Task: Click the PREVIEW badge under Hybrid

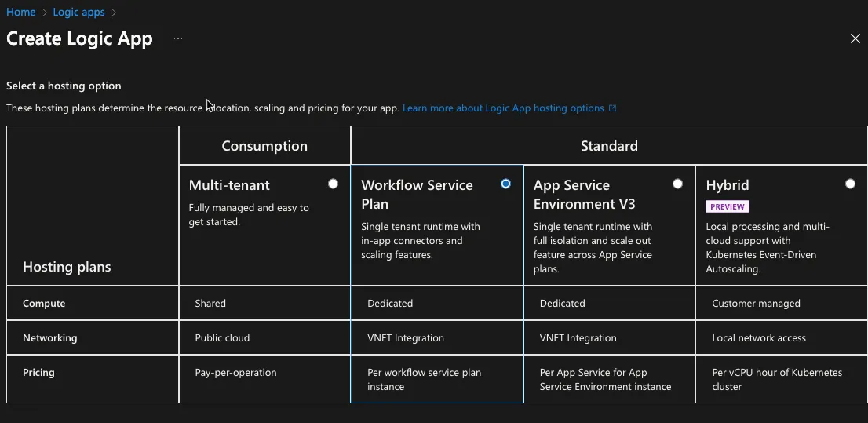Action: [x=728, y=206]
